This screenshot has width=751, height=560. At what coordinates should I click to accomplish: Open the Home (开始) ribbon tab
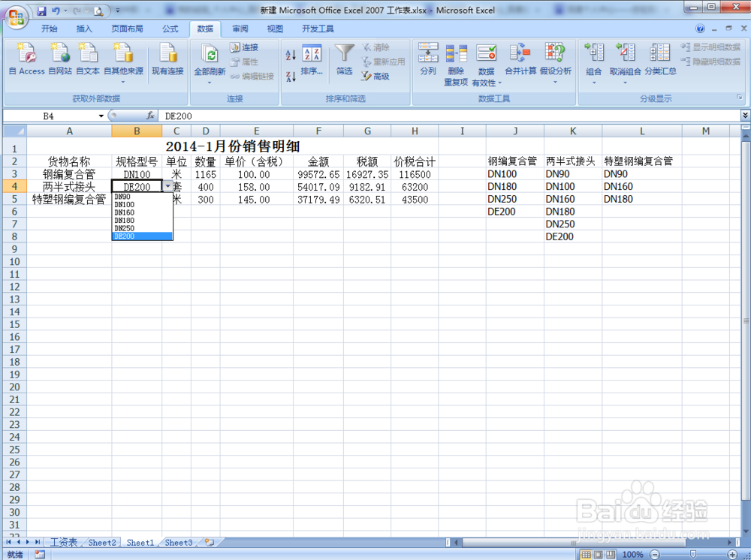tap(49, 29)
